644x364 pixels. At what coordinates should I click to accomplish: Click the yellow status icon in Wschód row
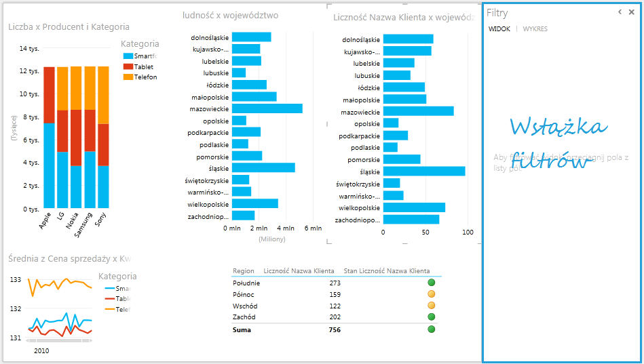pyautogui.click(x=431, y=306)
